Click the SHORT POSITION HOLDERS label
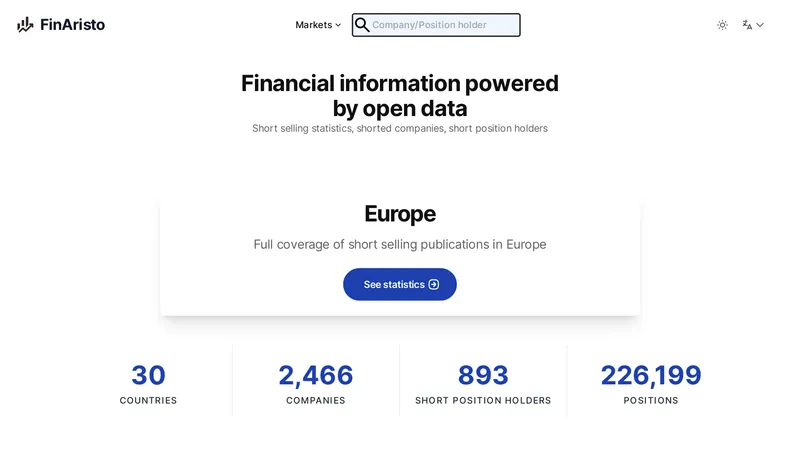800x450 pixels. pyautogui.click(x=483, y=401)
